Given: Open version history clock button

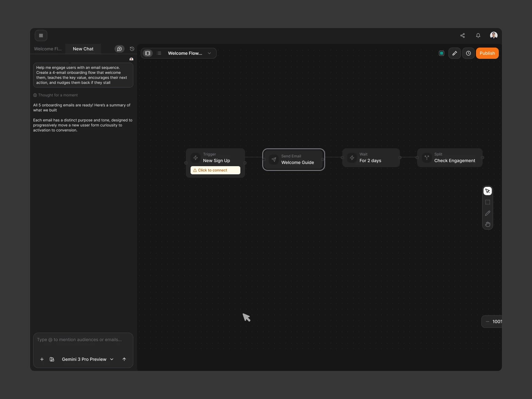Looking at the screenshot, I should 468,53.
